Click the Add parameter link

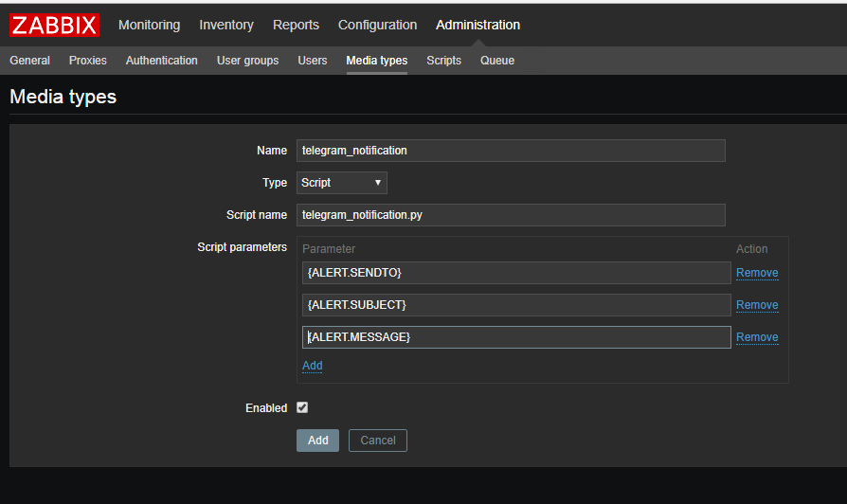click(x=312, y=366)
